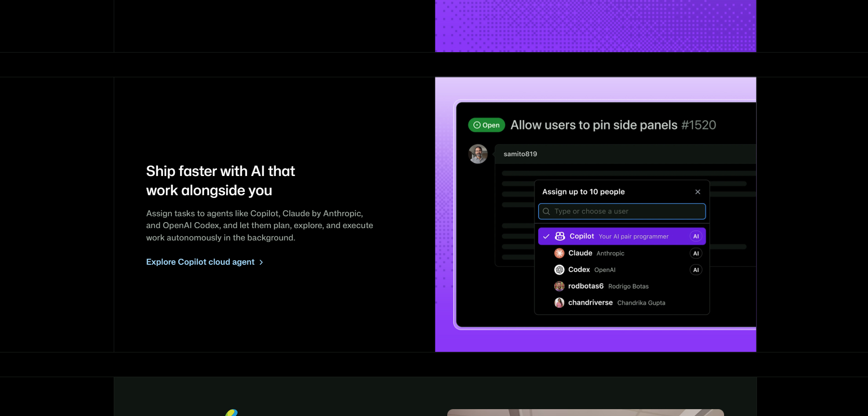
Task: Assign the issue to Codex
Action: coord(622,270)
